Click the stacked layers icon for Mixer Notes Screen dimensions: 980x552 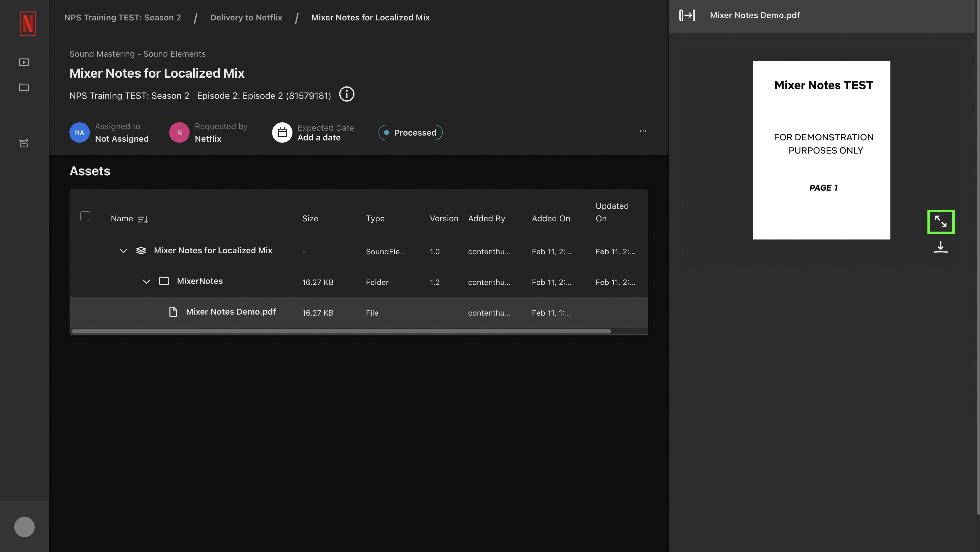[141, 250]
